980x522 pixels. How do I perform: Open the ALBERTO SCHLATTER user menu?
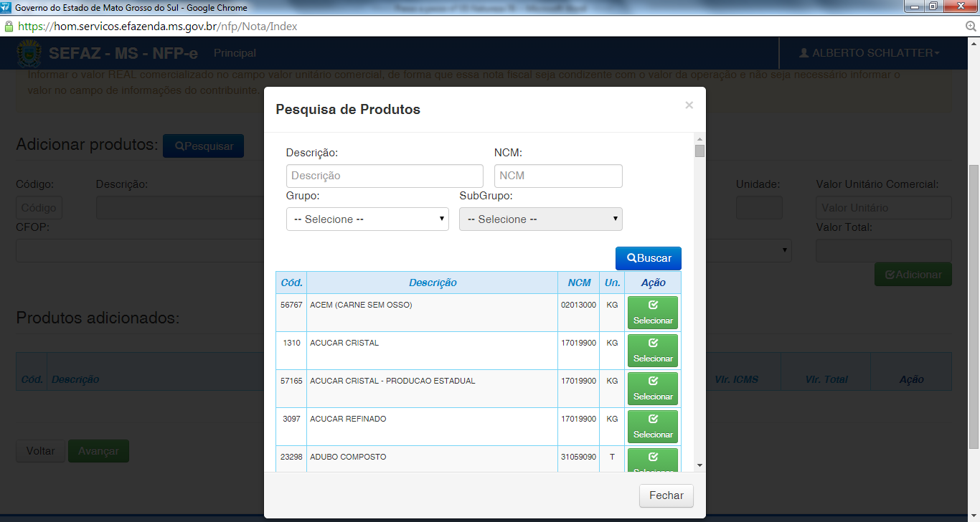coord(870,53)
